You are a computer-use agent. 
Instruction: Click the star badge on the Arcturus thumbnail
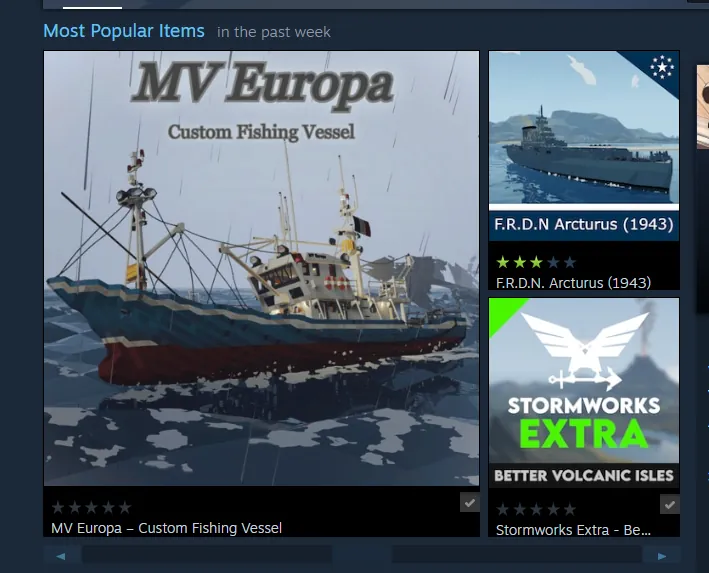point(662,67)
